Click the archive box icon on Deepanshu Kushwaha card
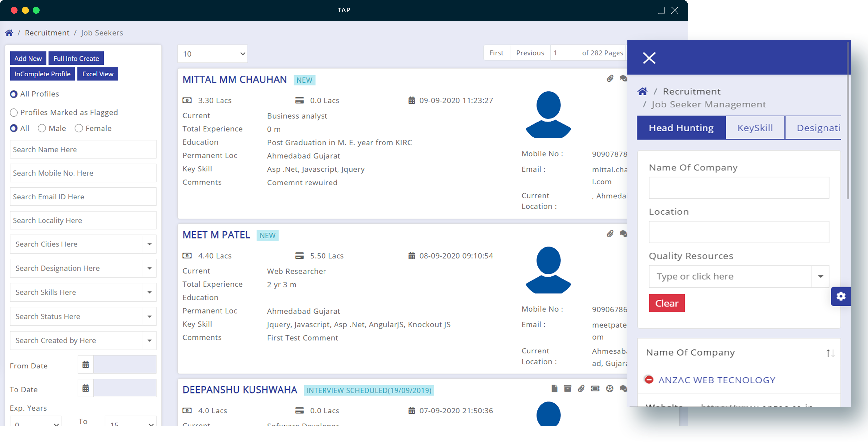Screen dimensions: 868x442 click(x=567, y=388)
